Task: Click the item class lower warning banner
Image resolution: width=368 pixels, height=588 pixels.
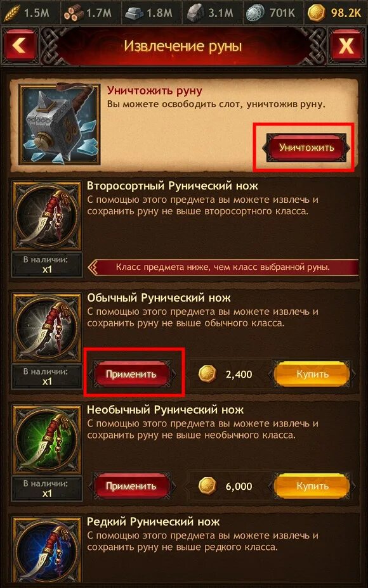Action: coord(223,268)
